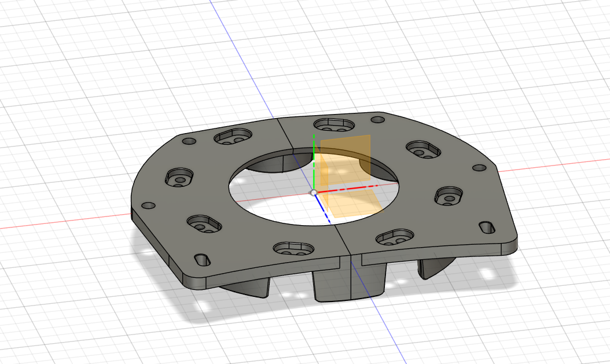Select the white origin point marker

314,193
